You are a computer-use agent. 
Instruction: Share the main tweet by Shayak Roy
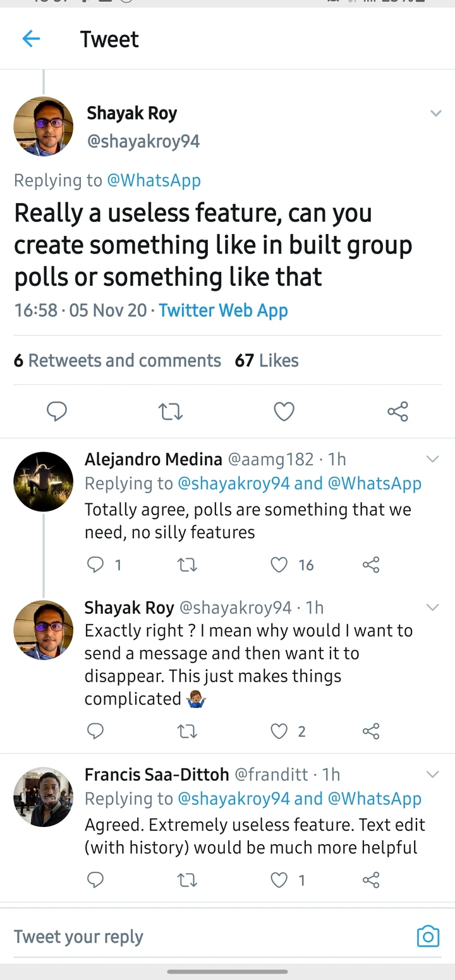pyautogui.click(x=397, y=412)
